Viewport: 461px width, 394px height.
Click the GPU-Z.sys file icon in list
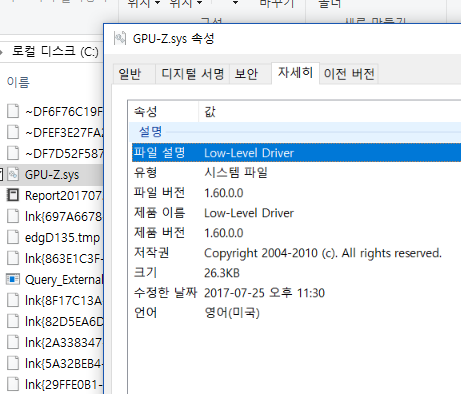coord(13,174)
